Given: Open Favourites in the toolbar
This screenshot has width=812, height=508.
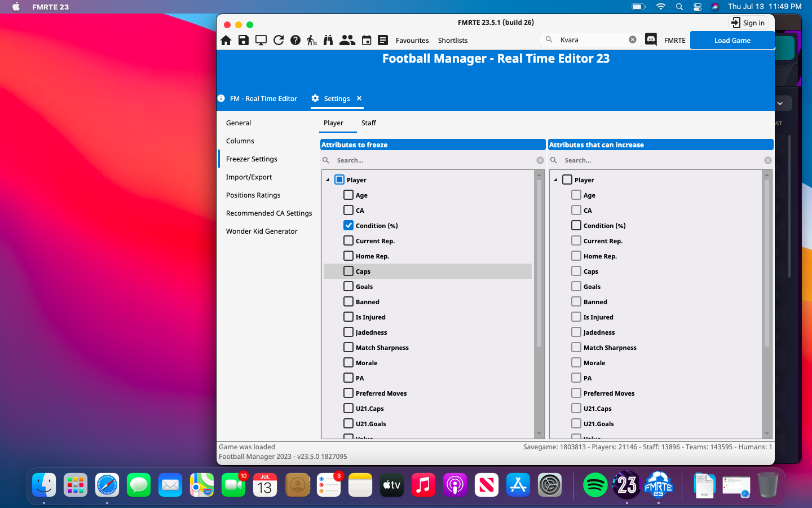Looking at the screenshot, I should (412, 41).
